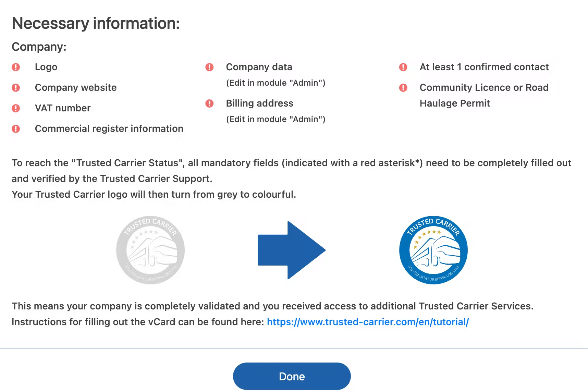The image size is (588, 392).
Task: Click the warning icon next to Logo
Action: (15, 67)
